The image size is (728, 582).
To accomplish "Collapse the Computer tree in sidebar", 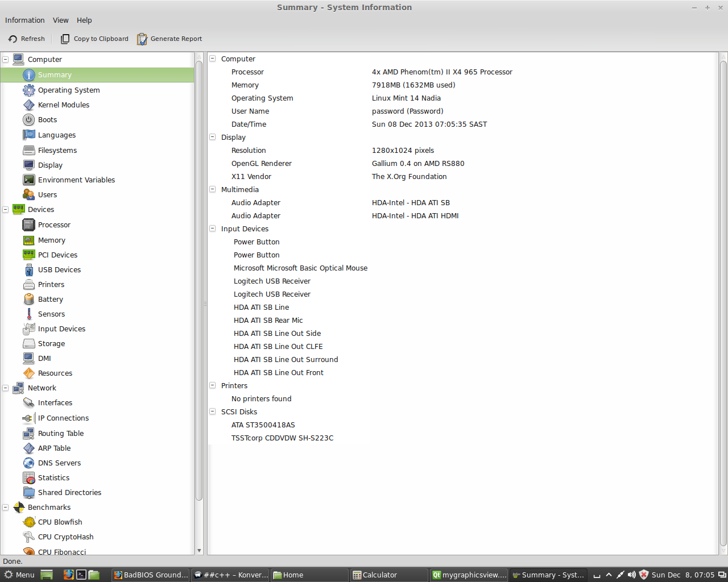I will tap(6, 59).
